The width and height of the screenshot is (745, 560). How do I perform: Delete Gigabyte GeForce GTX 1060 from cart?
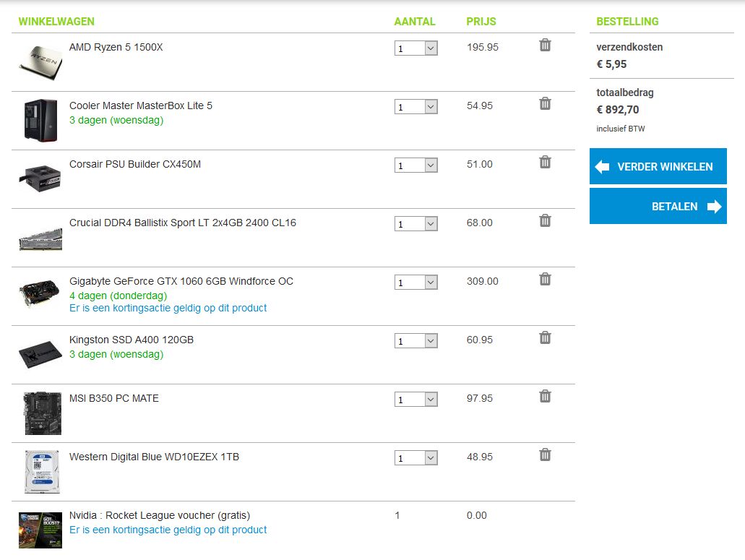coord(545,280)
